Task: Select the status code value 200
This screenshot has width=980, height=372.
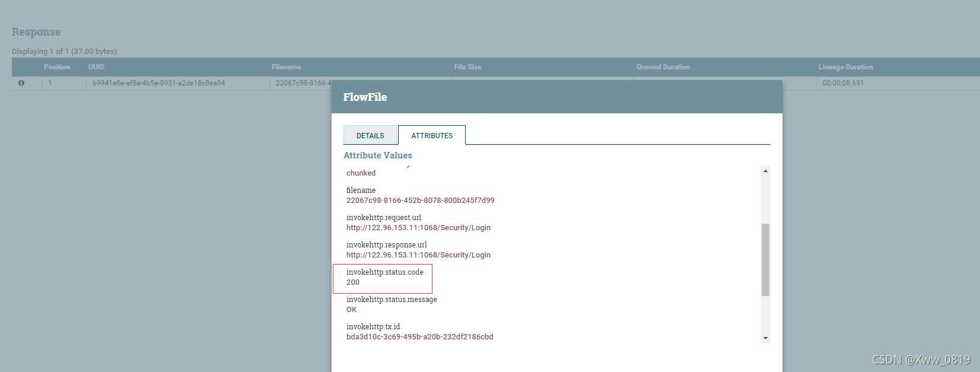Action: pos(353,282)
